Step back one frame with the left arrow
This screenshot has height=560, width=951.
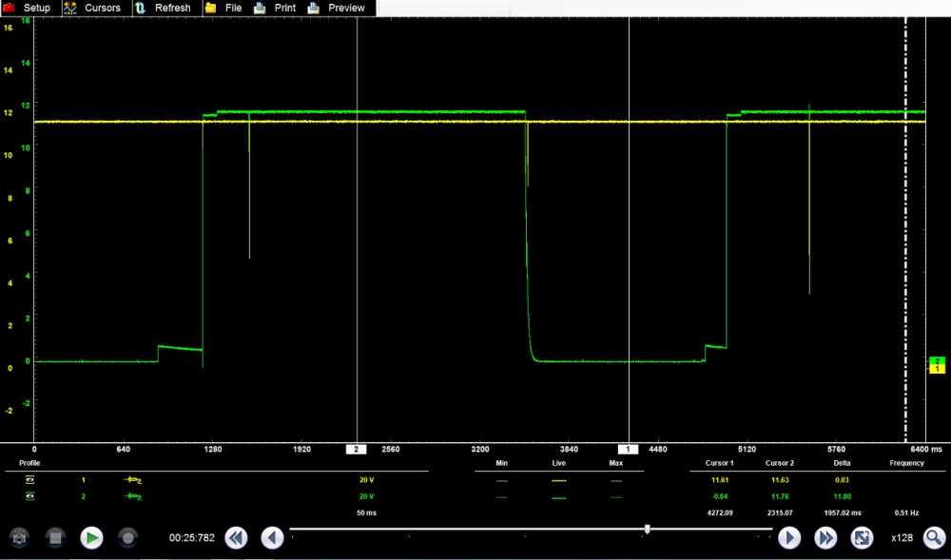(x=272, y=538)
